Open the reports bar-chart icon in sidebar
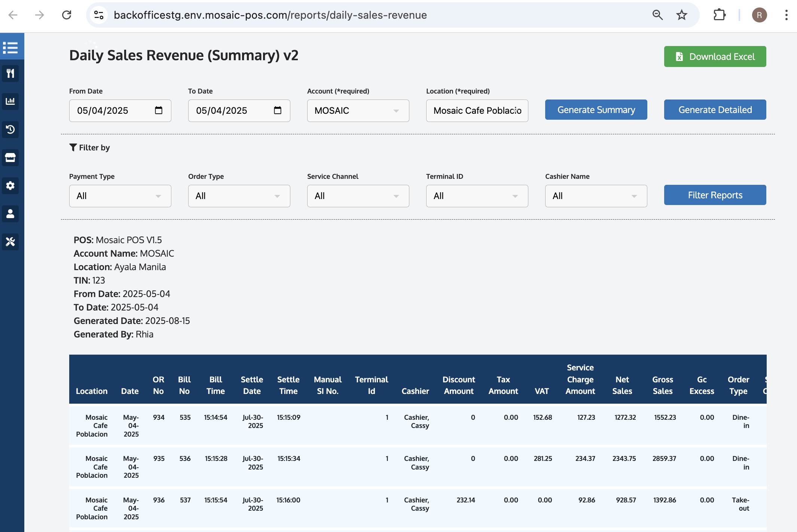This screenshot has width=797, height=532. [x=10, y=101]
